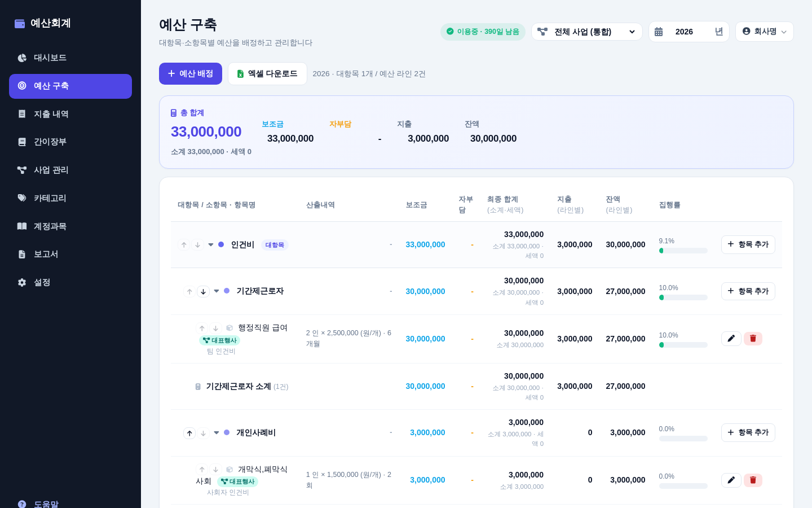The height and width of the screenshot is (508, 812).
Task: Click the 대항목 tag on 인건비
Action: [275, 245]
